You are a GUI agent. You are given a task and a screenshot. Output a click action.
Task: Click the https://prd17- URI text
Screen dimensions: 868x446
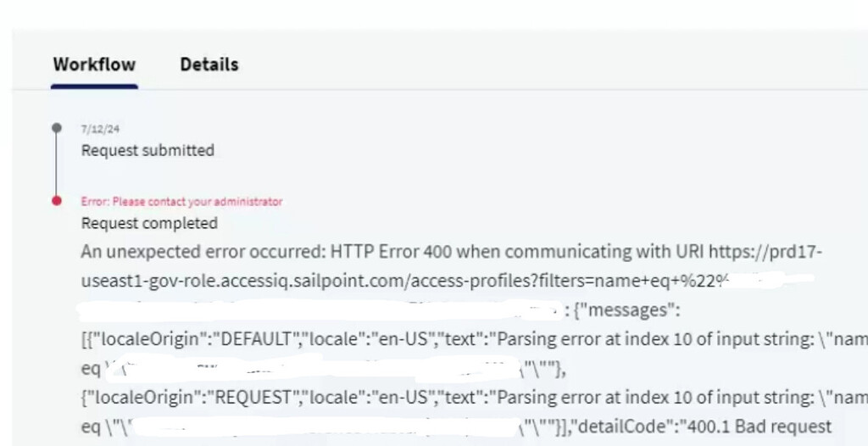click(x=765, y=252)
